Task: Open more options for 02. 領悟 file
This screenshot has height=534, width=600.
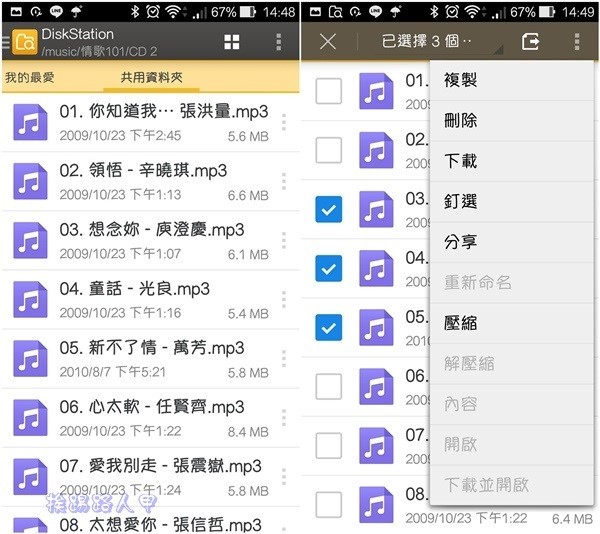Action: coord(284,181)
